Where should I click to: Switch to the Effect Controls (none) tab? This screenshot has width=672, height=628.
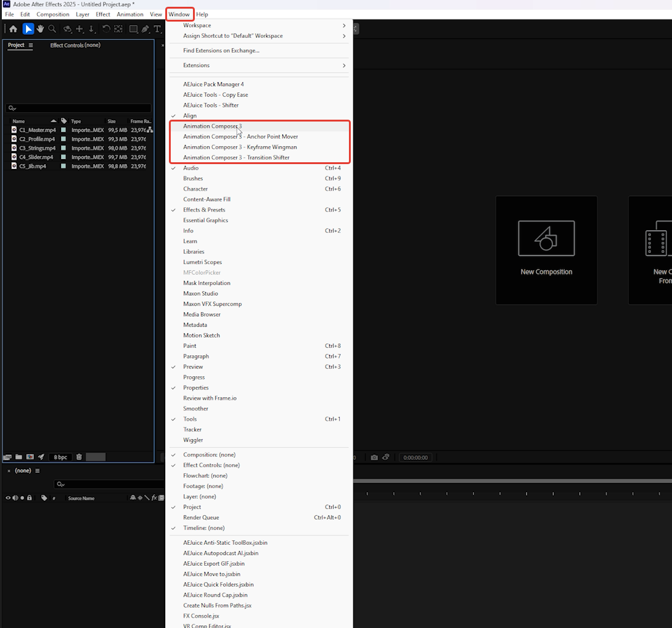coord(75,45)
